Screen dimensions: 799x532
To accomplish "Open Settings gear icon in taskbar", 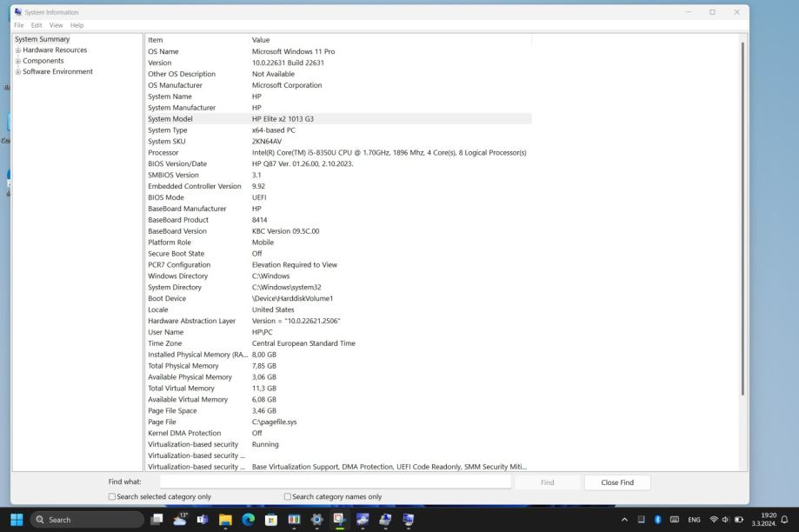I will coord(316,520).
